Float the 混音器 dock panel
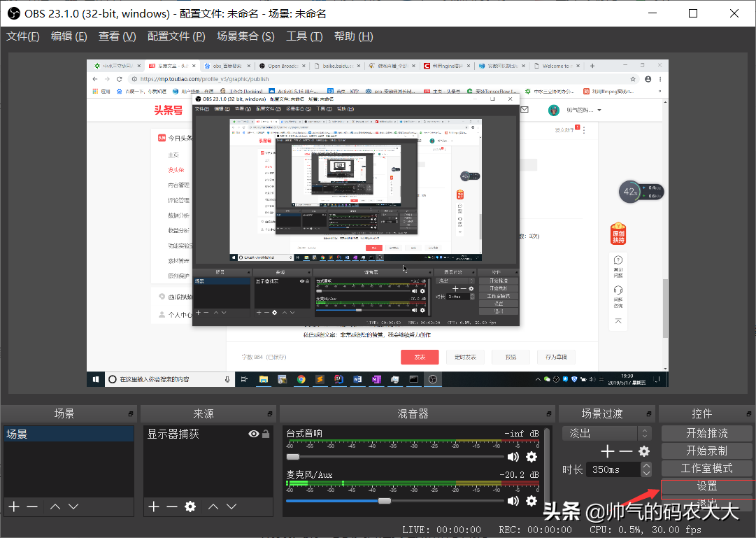The width and height of the screenshot is (756, 538). [549, 414]
